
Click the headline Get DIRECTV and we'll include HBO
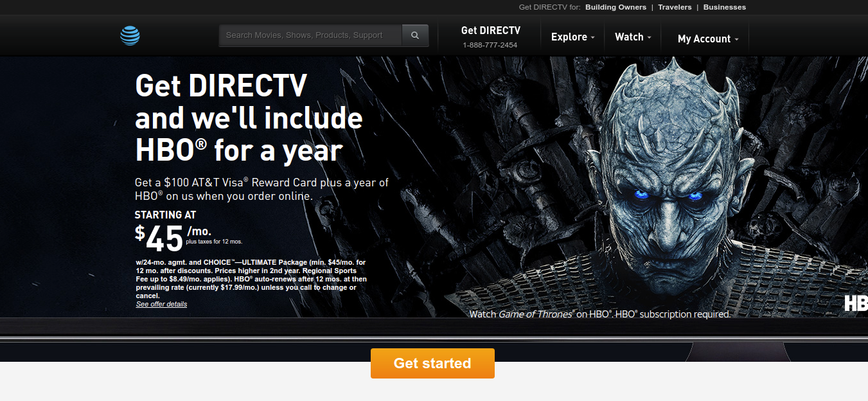coord(249,118)
